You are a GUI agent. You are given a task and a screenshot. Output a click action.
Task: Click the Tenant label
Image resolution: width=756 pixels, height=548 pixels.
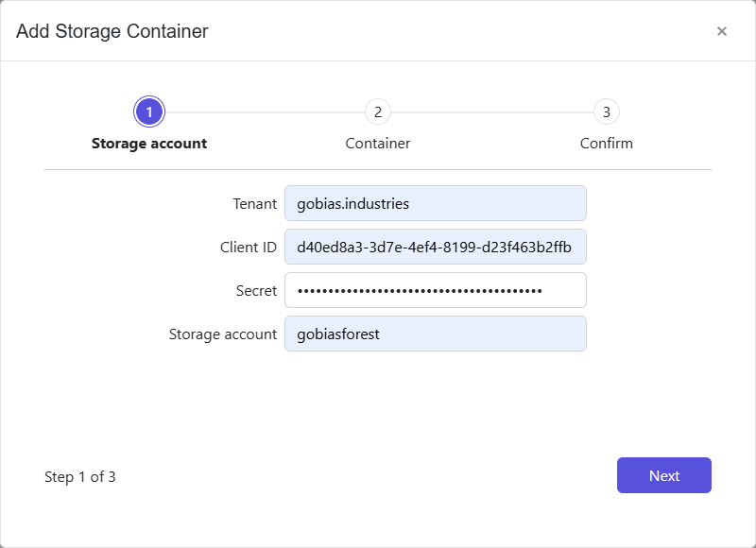pyautogui.click(x=254, y=202)
